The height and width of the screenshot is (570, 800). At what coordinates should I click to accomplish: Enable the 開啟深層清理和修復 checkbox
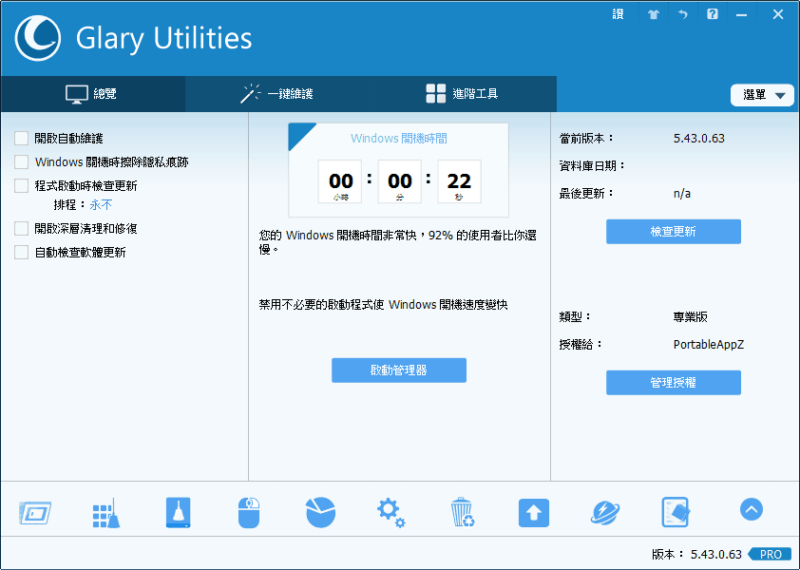21,228
